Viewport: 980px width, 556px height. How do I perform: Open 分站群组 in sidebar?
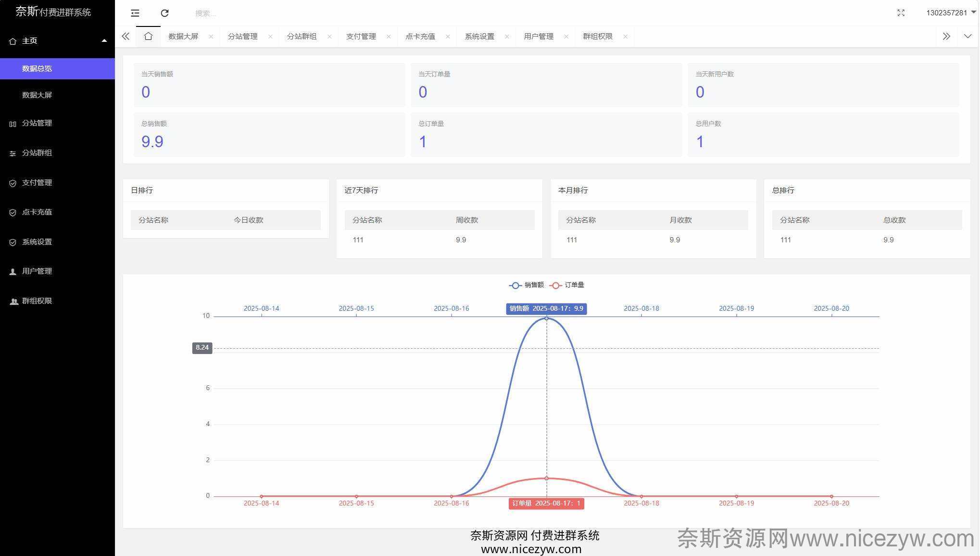coord(37,153)
